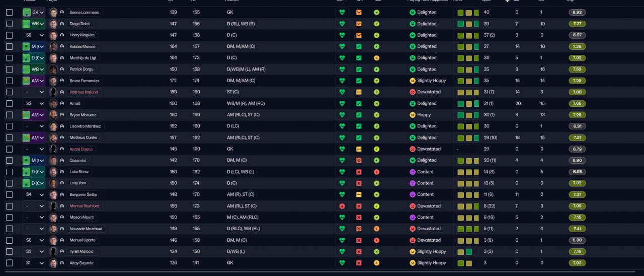Check the box next to Matheus Cunha
Image resolution: width=644 pixels, height=276 pixels.
(x=10, y=137)
